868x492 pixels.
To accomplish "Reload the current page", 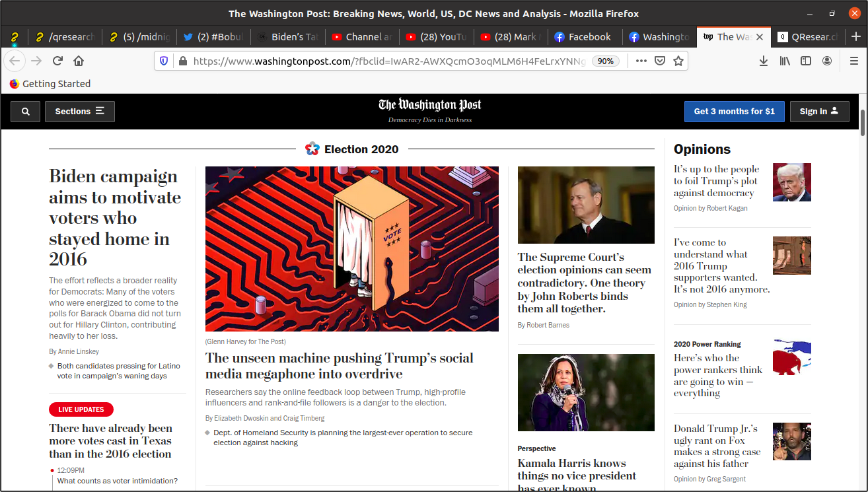I will point(57,61).
